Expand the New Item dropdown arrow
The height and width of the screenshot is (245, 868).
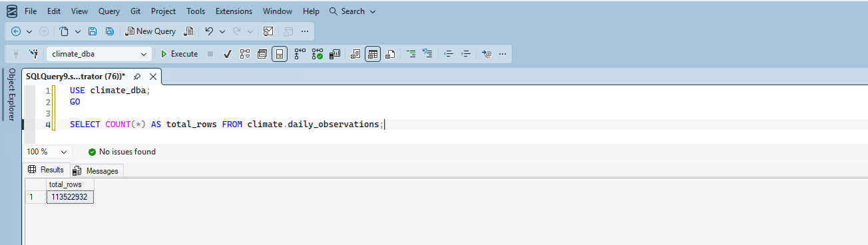[x=78, y=31]
